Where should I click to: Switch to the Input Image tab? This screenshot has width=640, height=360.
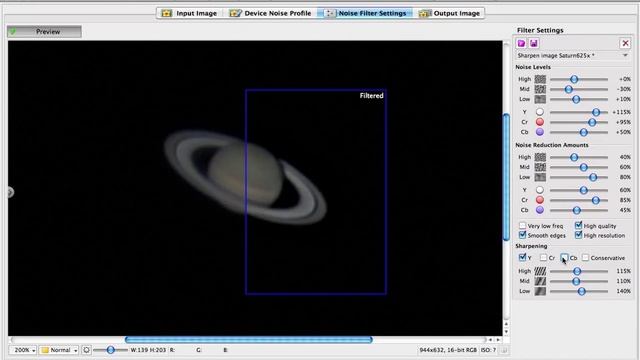point(189,13)
